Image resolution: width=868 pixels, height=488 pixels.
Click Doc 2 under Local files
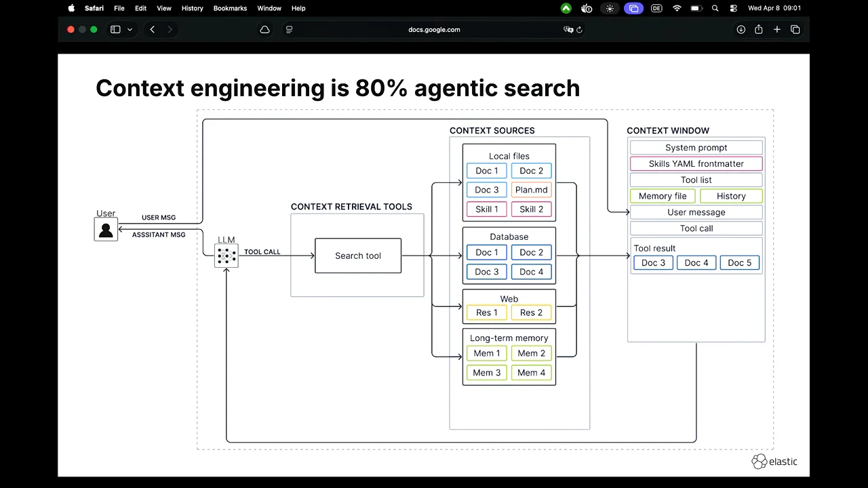tap(531, 171)
